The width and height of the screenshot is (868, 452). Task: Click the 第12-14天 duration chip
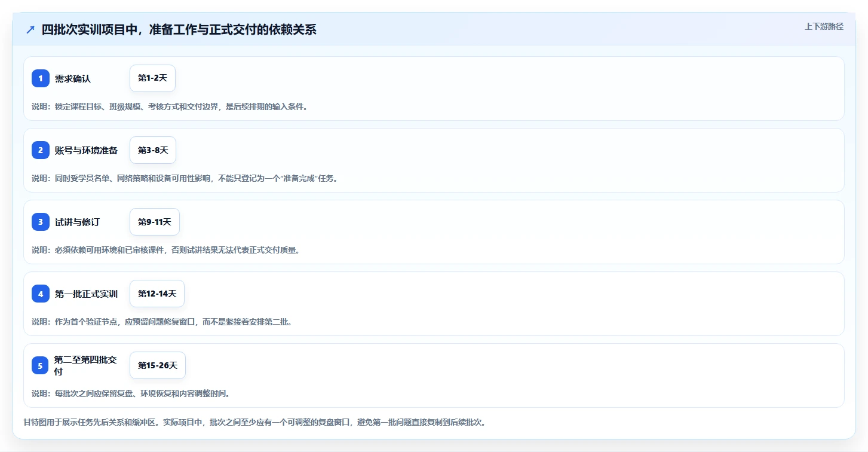click(157, 294)
